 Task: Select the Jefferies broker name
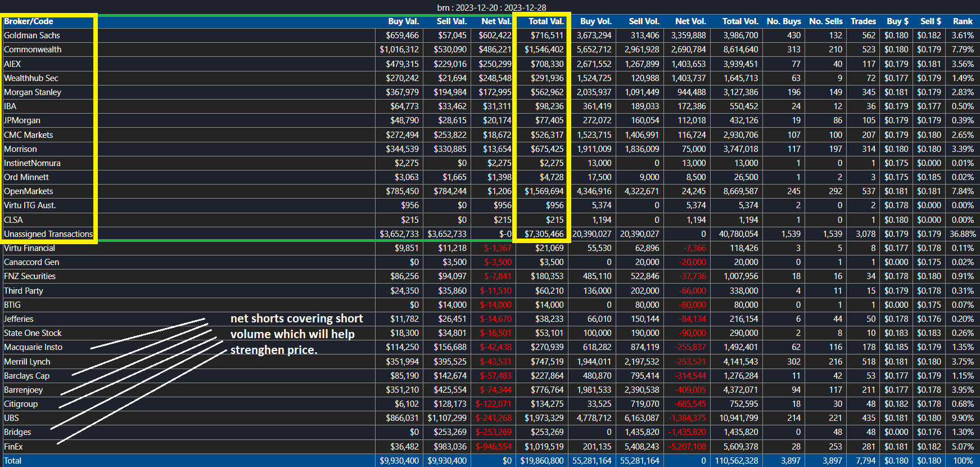coord(19,319)
